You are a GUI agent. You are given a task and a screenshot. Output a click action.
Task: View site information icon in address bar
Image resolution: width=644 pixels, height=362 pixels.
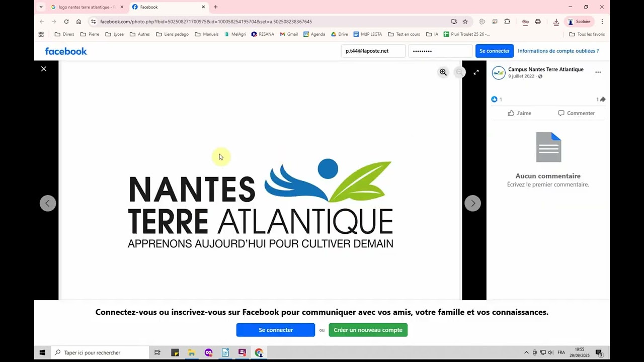tap(93, 22)
